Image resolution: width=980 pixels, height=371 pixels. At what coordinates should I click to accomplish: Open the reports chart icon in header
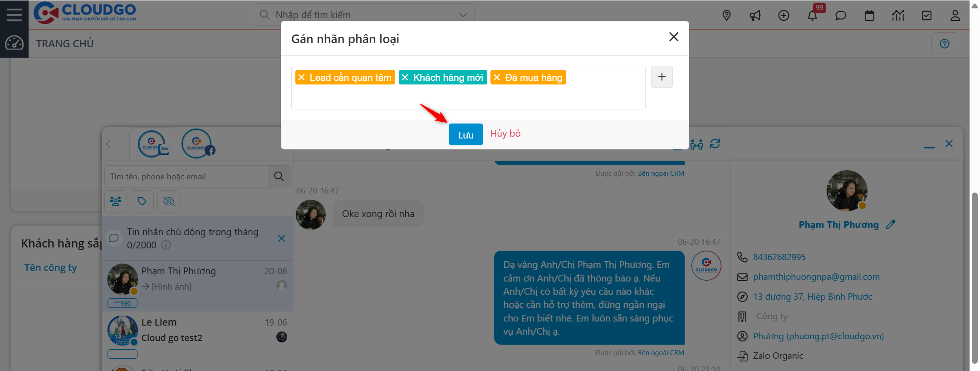(898, 15)
